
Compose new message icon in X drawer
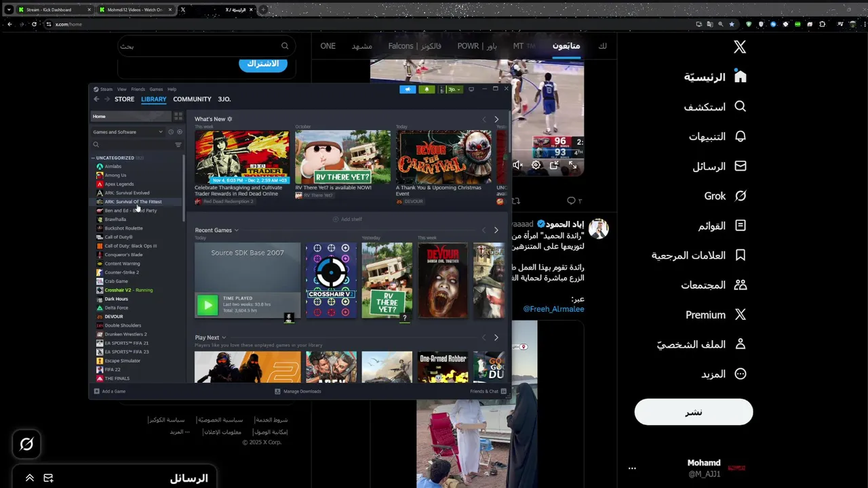[x=49, y=478]
